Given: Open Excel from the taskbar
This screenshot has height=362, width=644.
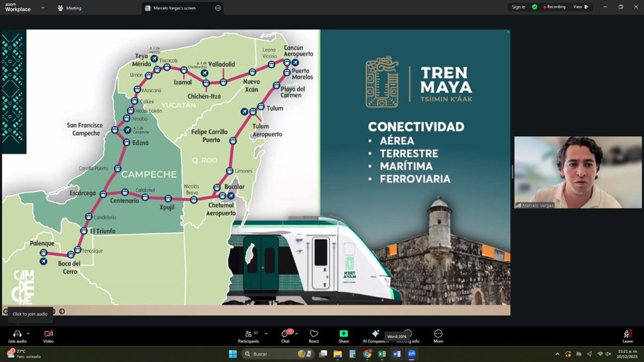Looking at the screenshot, I should (x=382, y=354).
